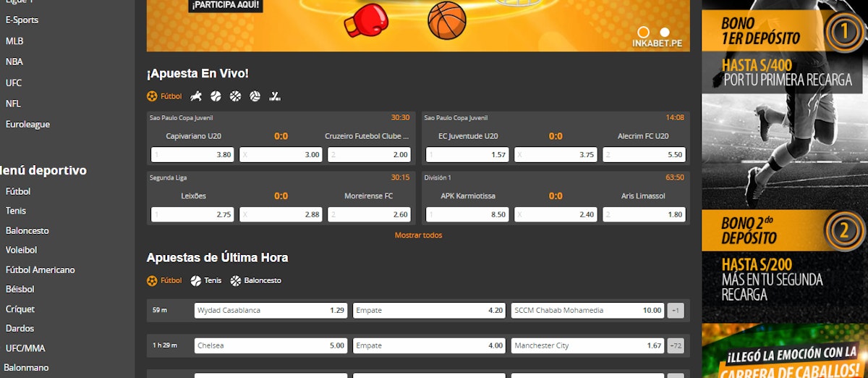Select the horse racing icon in live betting

(x=196, y=96)
